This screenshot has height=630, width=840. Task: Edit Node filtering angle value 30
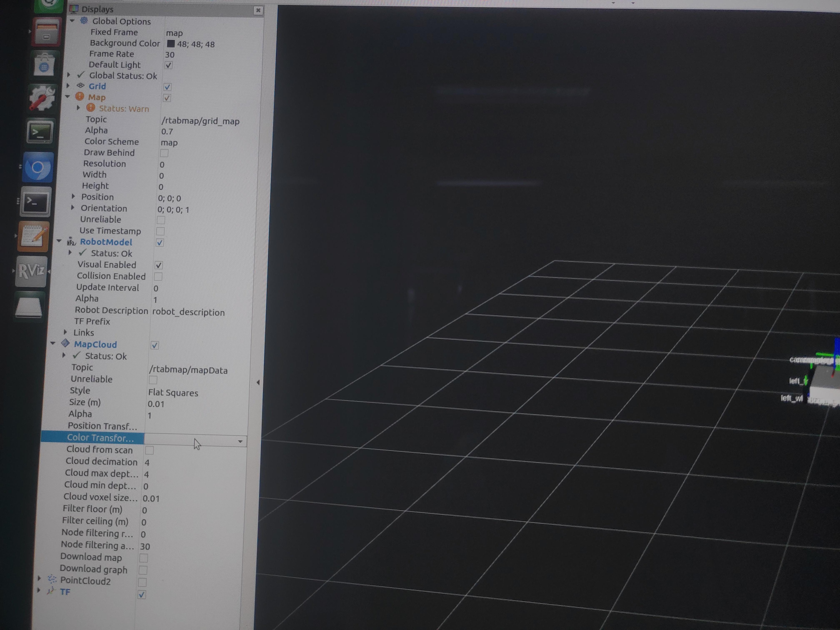(145, 546)
